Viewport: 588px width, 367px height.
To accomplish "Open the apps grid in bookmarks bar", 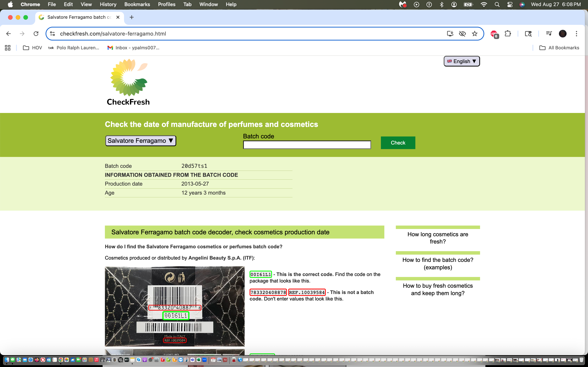I will (7, 48).
